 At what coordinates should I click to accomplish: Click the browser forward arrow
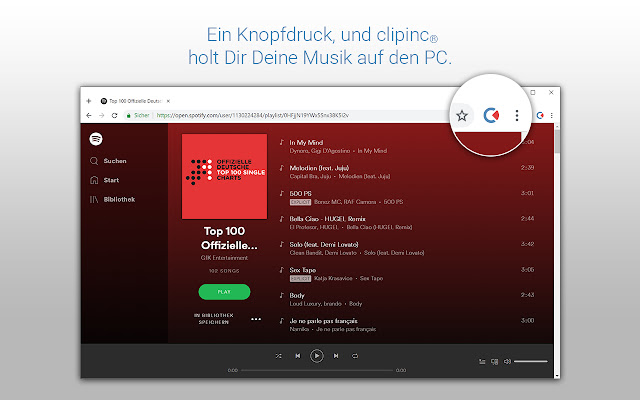click(x=102, y=116)
